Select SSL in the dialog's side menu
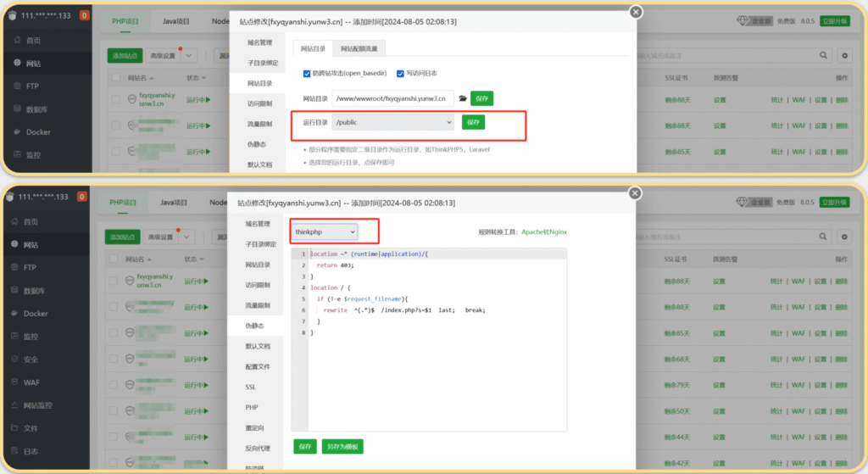 coord(251,387)
